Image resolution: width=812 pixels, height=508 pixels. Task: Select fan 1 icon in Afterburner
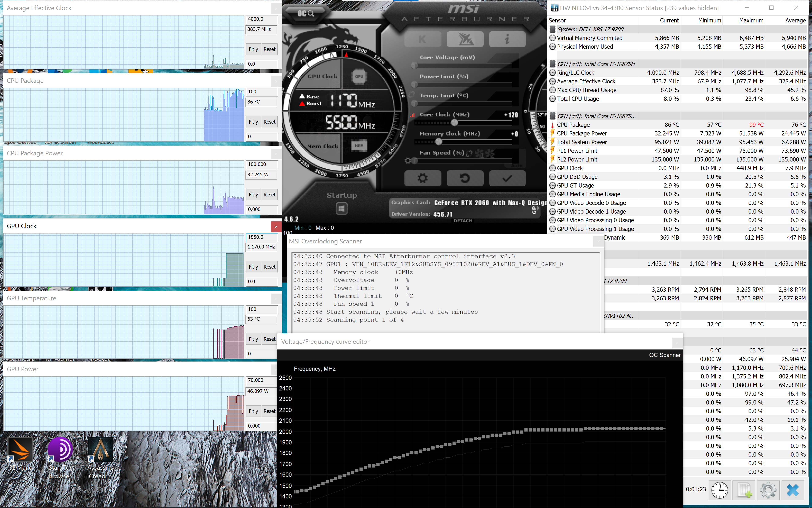[x=479, y=154]
